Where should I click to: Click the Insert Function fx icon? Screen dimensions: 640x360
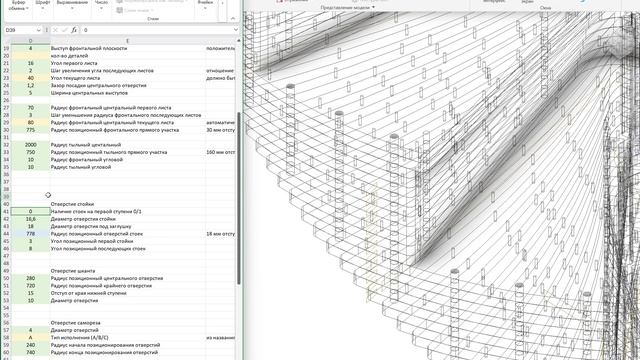74,30
